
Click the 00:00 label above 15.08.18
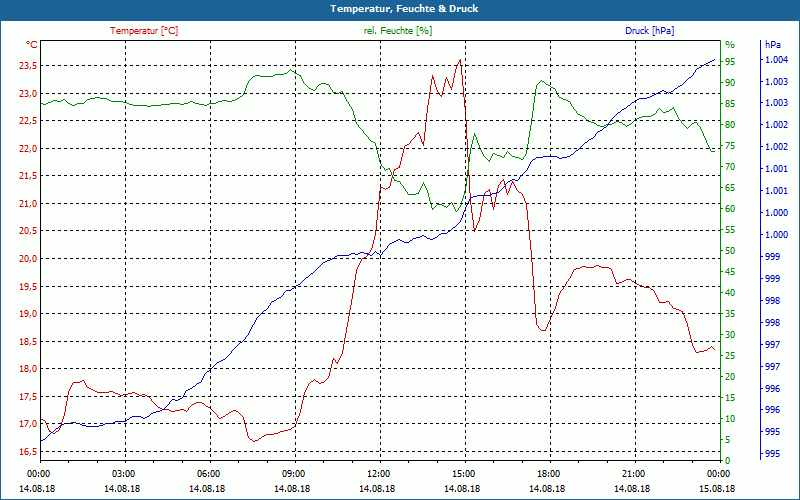click(x=719, y=473)
